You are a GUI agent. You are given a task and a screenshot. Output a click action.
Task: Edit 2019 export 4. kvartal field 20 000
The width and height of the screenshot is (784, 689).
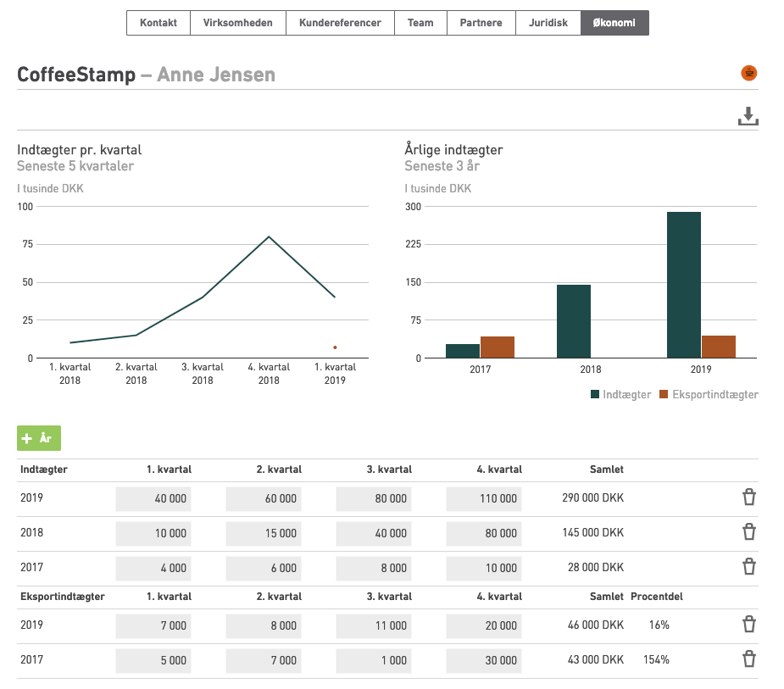click(x=484, y=626)
